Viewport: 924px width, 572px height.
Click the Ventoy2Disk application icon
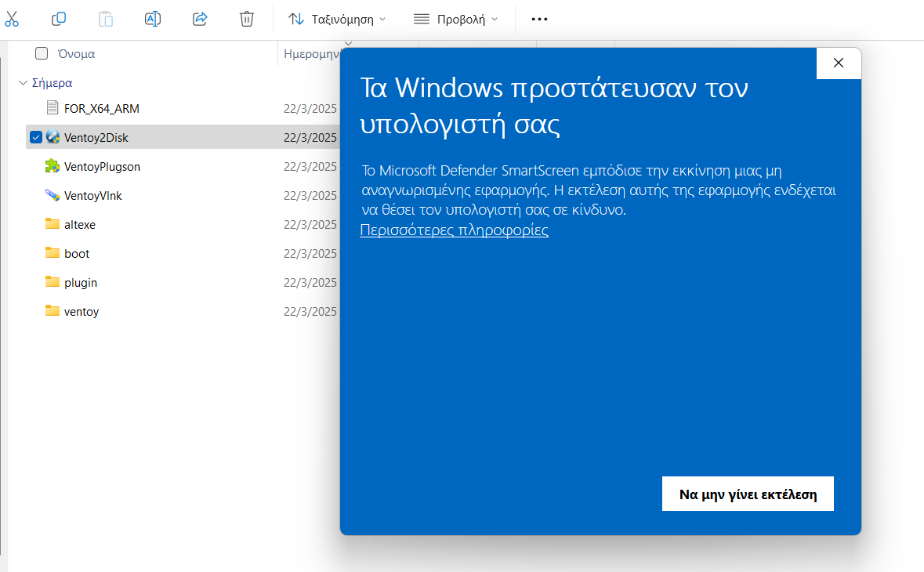click(53, 136)
